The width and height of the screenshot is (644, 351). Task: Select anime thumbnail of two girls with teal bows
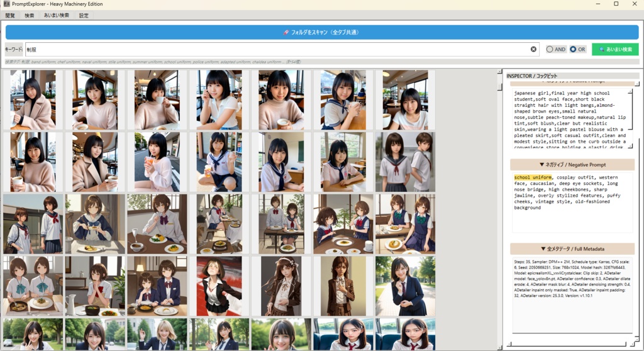pos(33,286)
